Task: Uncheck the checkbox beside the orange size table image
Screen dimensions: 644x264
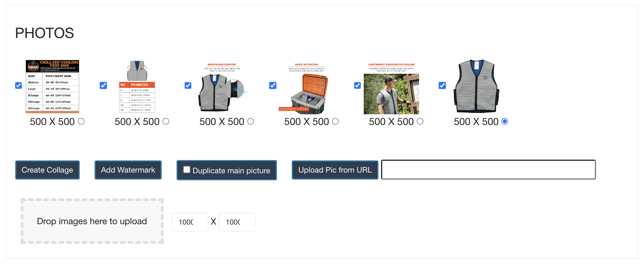Action: (103, 86)
